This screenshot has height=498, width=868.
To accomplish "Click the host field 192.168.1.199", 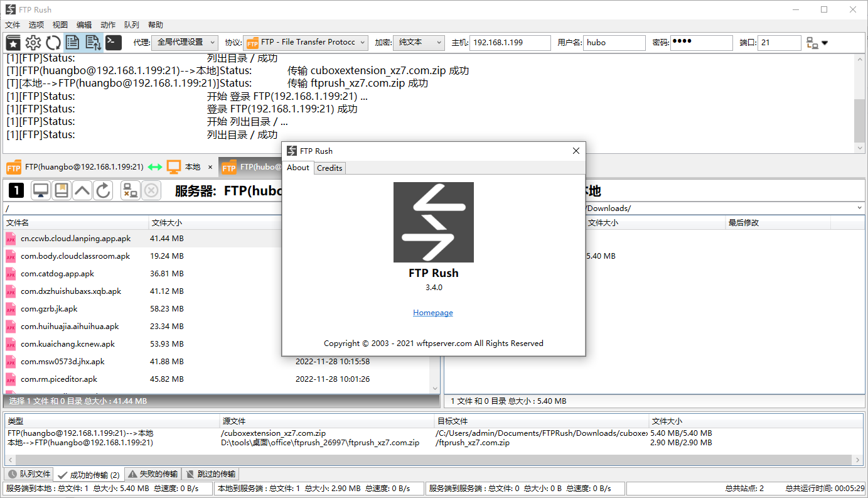I will [510, 43].
